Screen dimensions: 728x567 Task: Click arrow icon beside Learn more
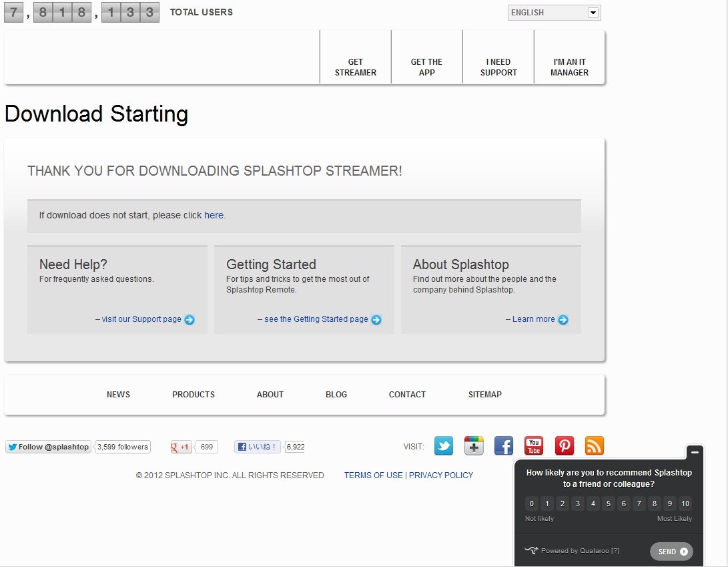point(563,320)
